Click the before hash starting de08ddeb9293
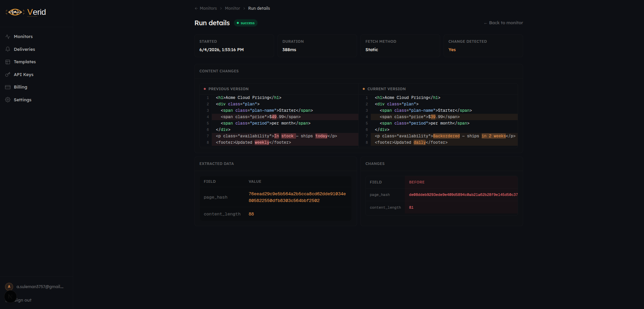 tap(463, 195)
